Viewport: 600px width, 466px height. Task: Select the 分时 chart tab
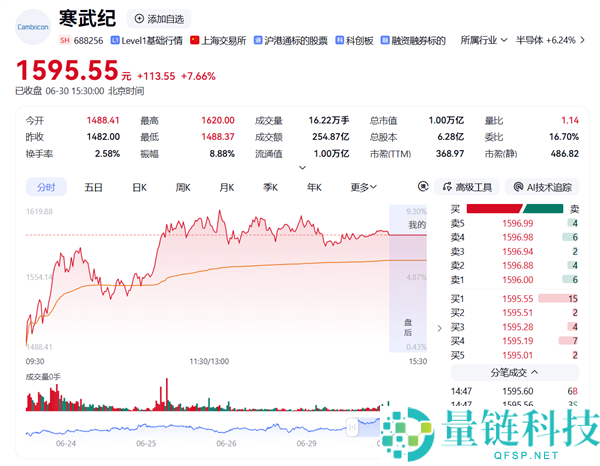point(46,187)
